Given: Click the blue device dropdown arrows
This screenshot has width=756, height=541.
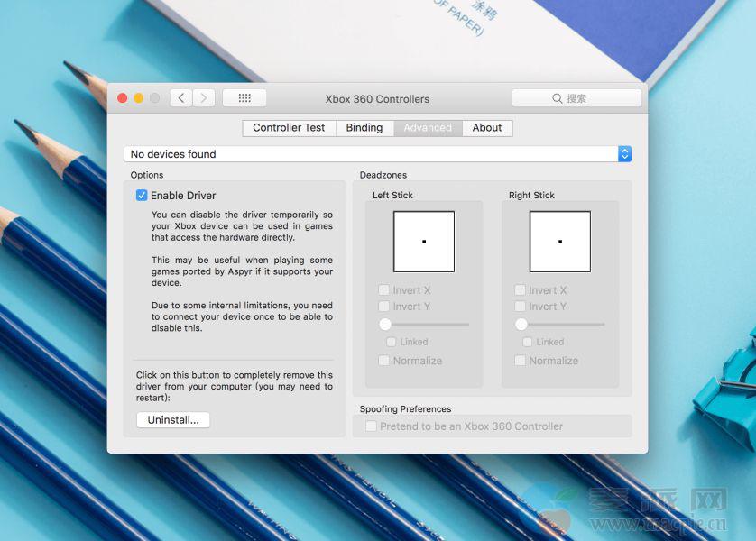Looking at the screenshot, I should pyautogui.click(x=624, y=154).
